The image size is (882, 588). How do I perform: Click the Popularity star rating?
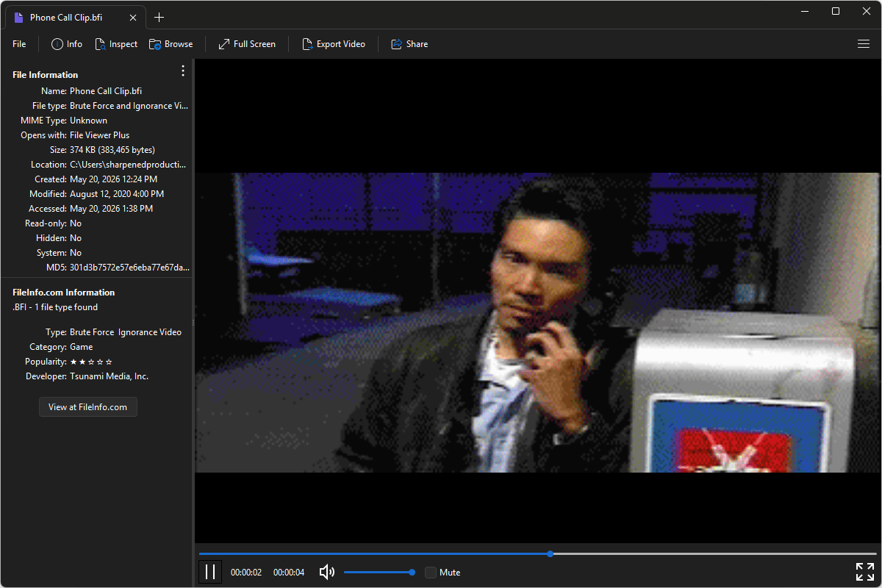point(91,362)
